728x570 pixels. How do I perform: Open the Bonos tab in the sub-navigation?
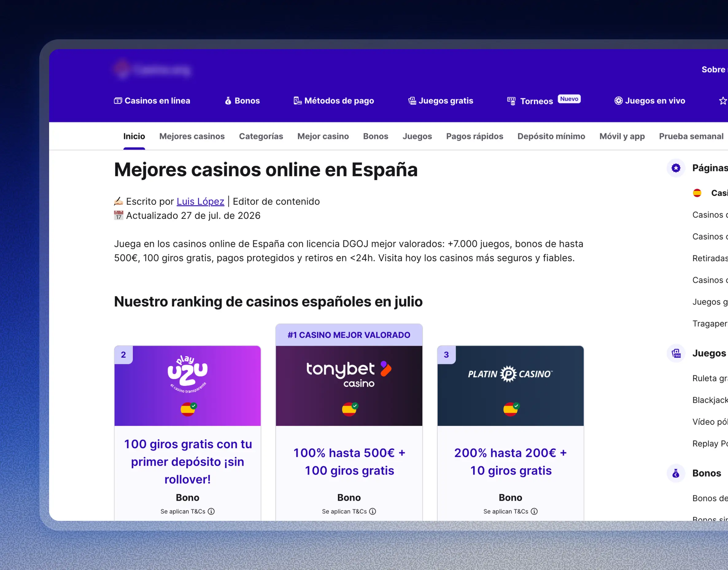376,136
